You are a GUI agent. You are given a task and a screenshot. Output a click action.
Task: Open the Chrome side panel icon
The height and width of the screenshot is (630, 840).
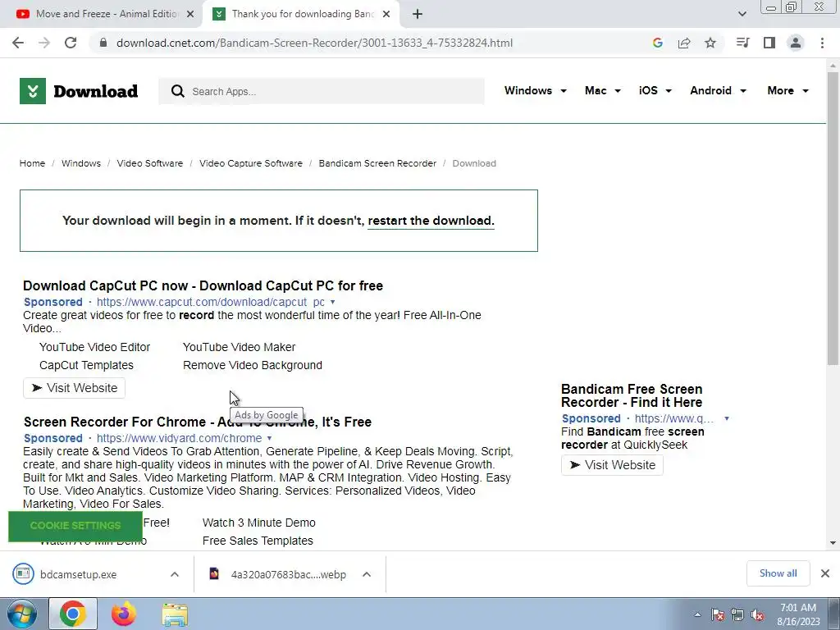[769, 43]
